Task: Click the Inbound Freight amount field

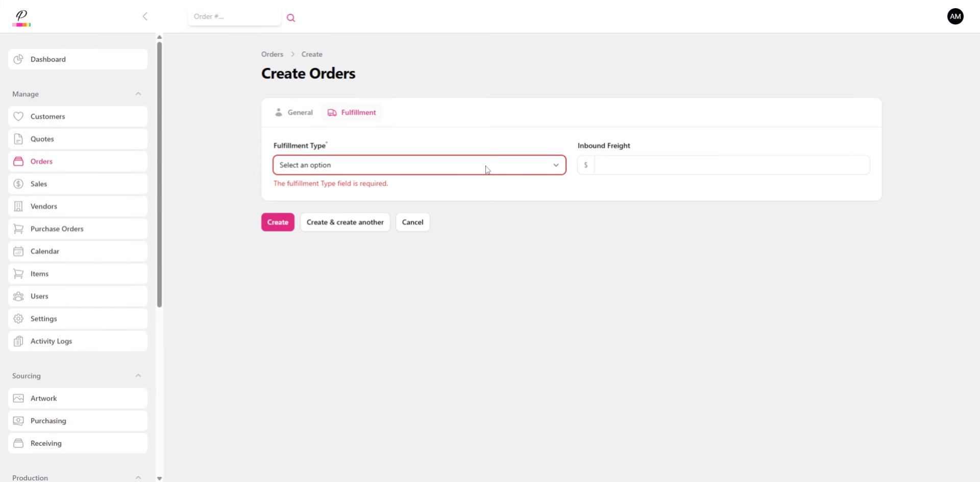Action: click(730, 164)
